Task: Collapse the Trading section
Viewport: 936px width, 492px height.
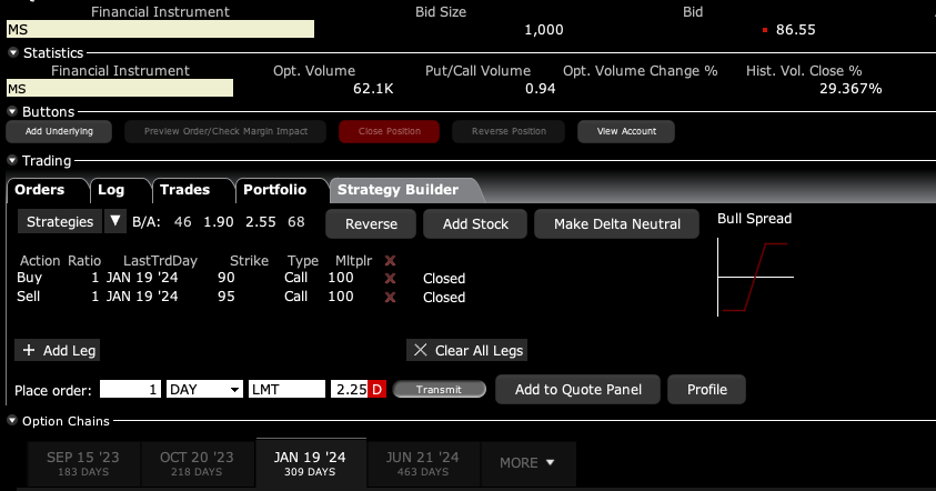Action: click(13, 161)
